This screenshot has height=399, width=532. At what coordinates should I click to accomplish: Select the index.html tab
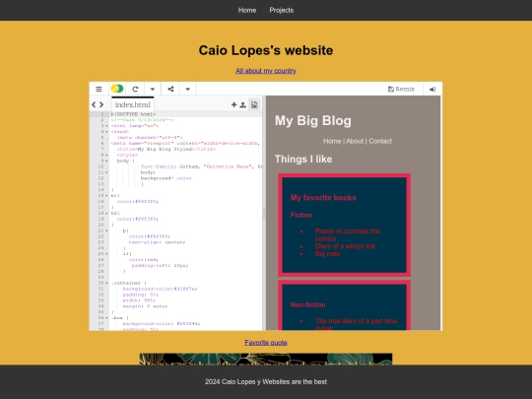point(133,104)
